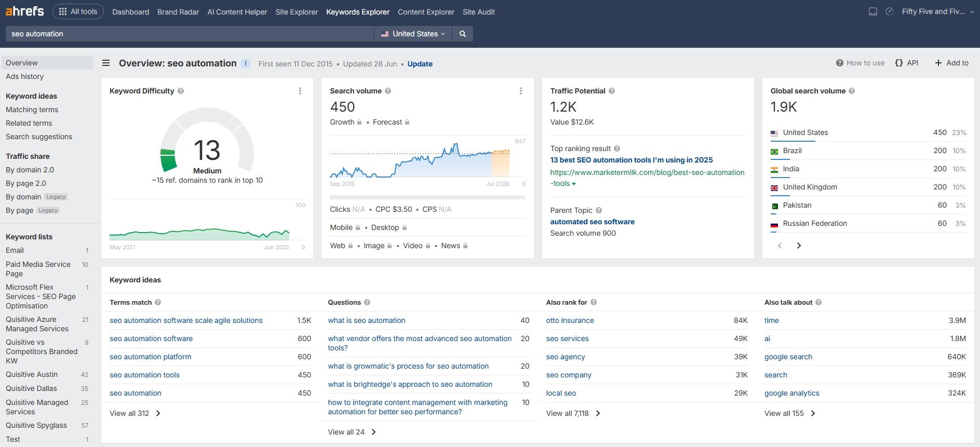Click the help icon beside Terms match

(x=158, y=302)
